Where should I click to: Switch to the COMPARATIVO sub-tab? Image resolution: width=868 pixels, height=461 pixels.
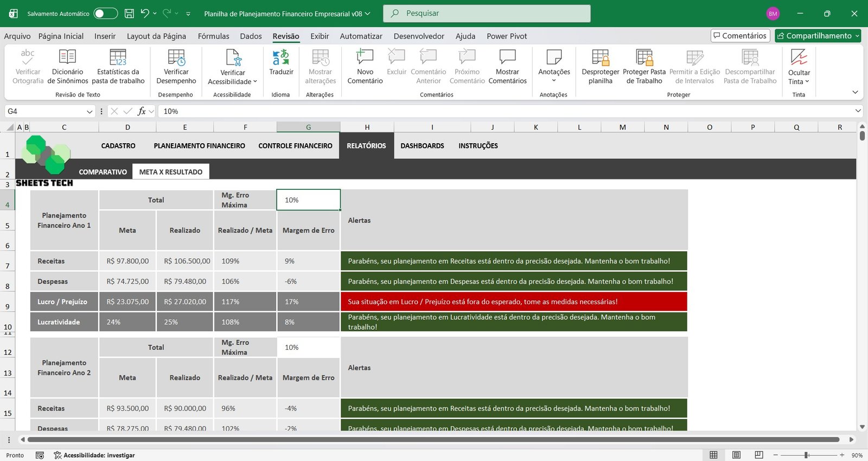(x=103, y=172)
